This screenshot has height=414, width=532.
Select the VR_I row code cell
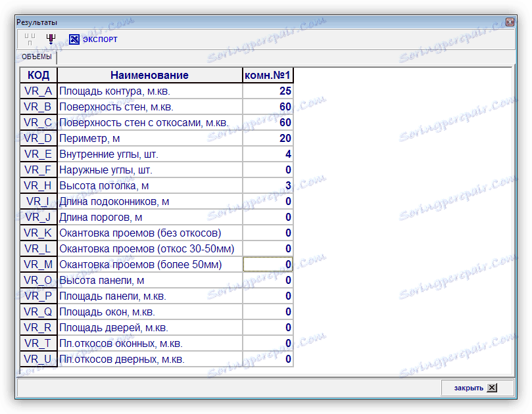(x=38, y=201)
